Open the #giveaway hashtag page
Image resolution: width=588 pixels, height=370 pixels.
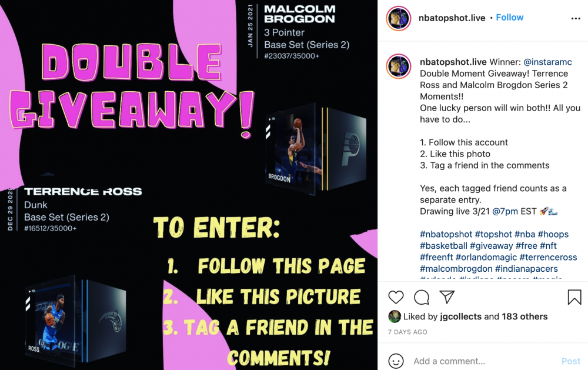click(491, 246)
